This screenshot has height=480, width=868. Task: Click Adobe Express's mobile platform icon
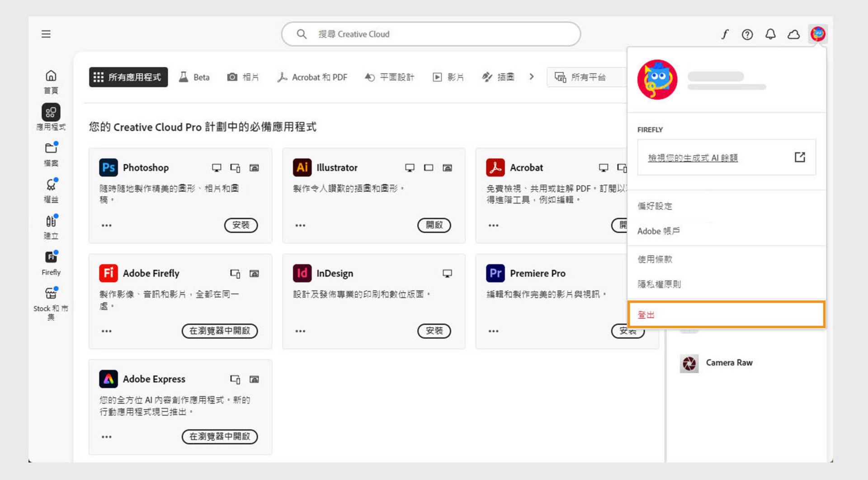pyautogui.click(x=235, y=380)
